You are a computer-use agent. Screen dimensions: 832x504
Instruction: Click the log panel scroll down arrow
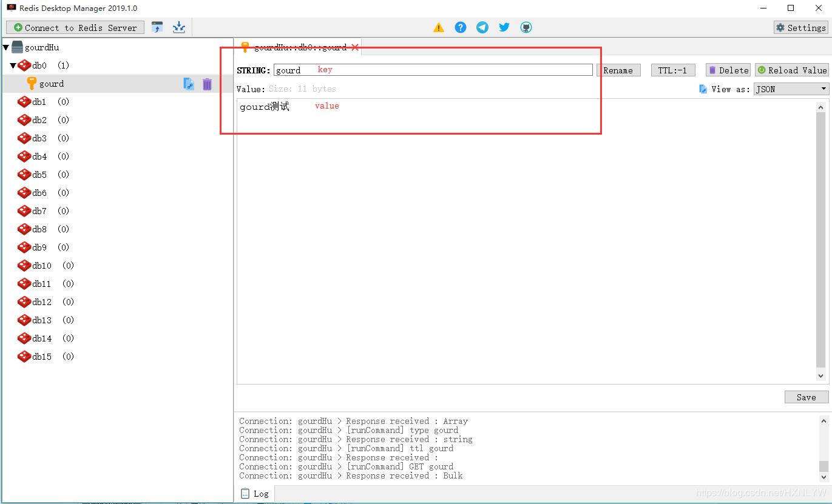[824, 477]
